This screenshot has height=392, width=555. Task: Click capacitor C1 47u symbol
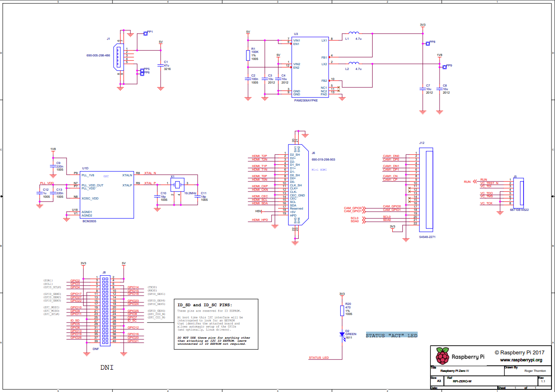pyautogui.click(x=161, y=66)
